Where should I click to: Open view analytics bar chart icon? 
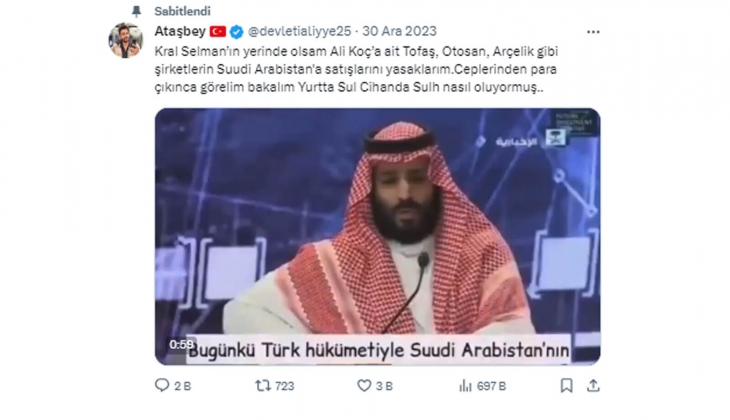[465, 386]
